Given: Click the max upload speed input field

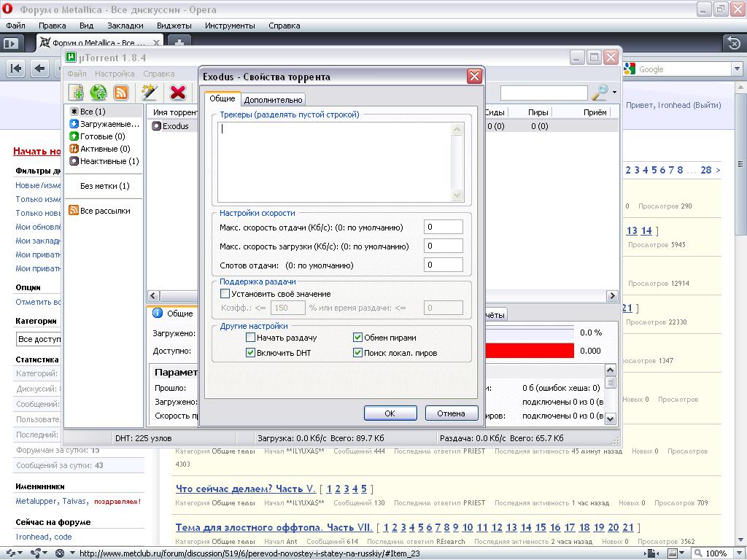Looking at the screenshot, I should pyautogui.click(x=443, y=227).
